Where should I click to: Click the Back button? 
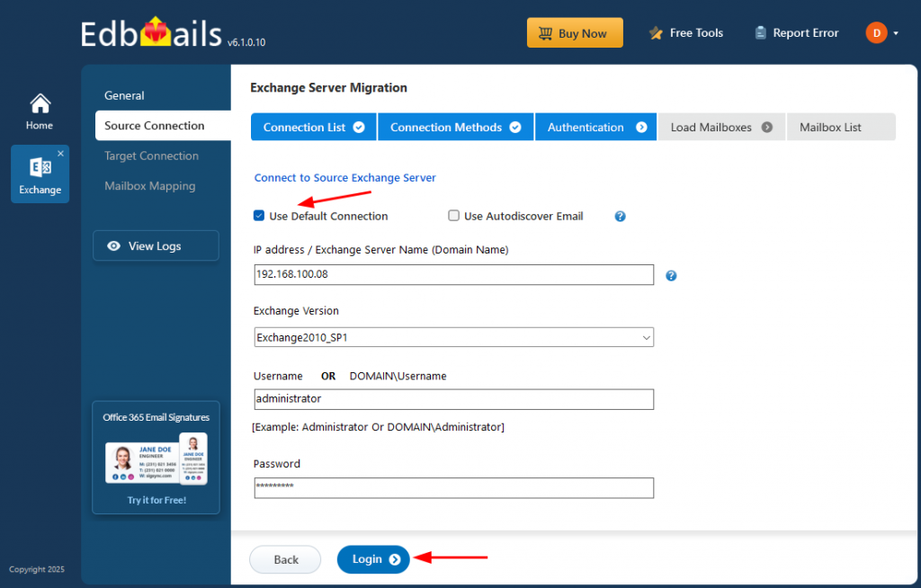[x=285, y=559]
